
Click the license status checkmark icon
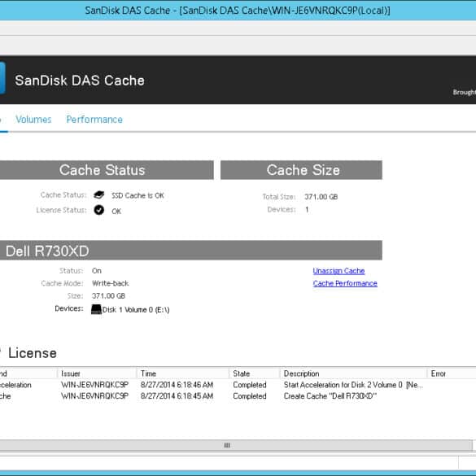point(99,210)
